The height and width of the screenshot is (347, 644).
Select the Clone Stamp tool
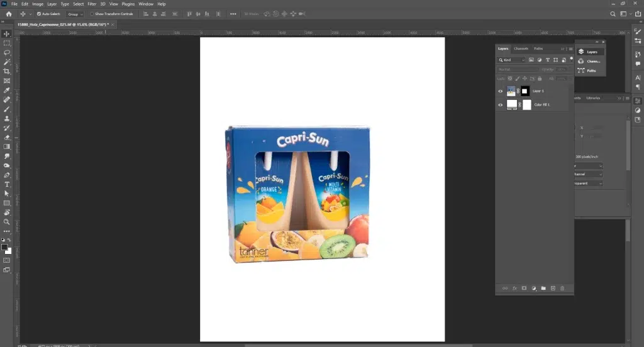pyautogui.click(x=6, y=119)
